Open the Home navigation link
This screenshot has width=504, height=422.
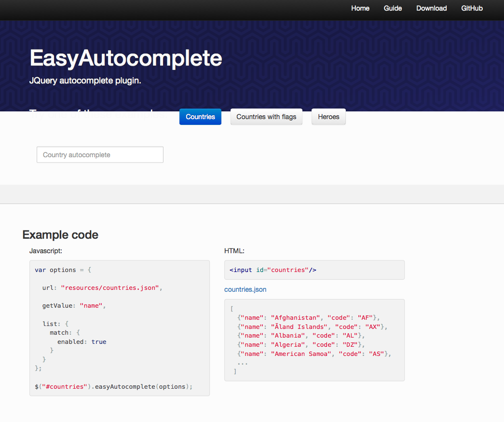pyautogui.click(x=360, y=8)
